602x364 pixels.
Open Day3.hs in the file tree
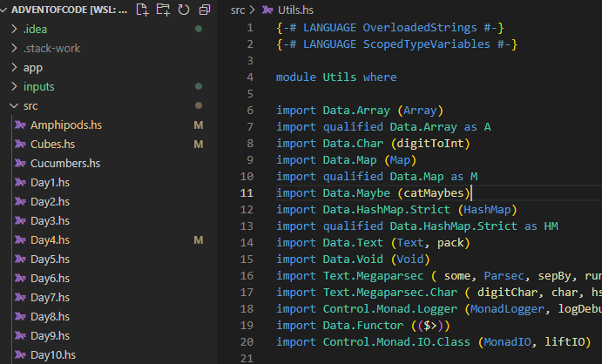tap(50, 221)
